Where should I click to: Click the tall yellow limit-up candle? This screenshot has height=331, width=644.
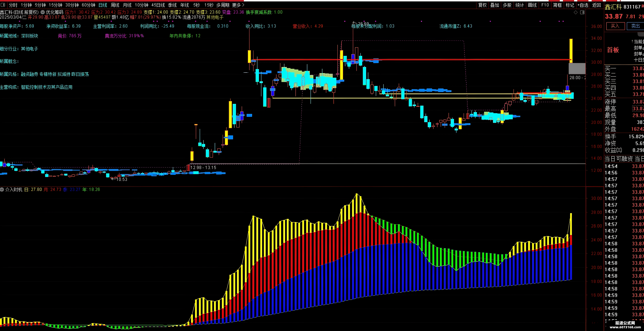(x=571, y=51)
